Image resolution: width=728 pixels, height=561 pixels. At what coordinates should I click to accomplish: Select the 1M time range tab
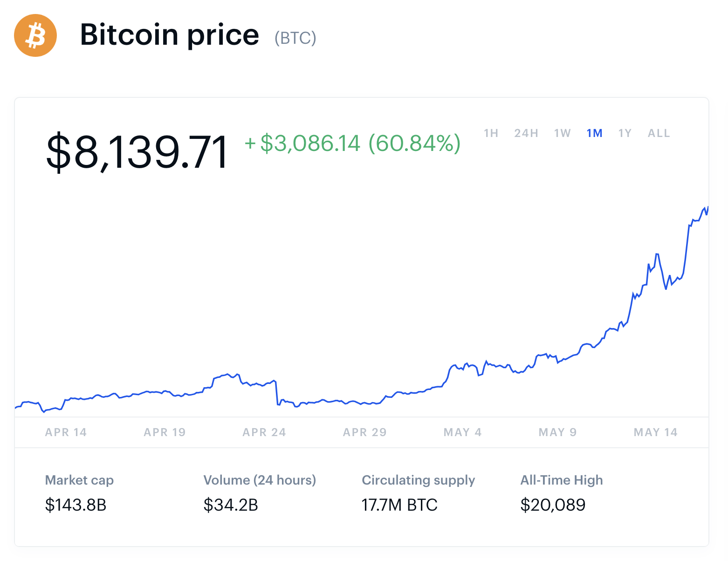[594, 133]
